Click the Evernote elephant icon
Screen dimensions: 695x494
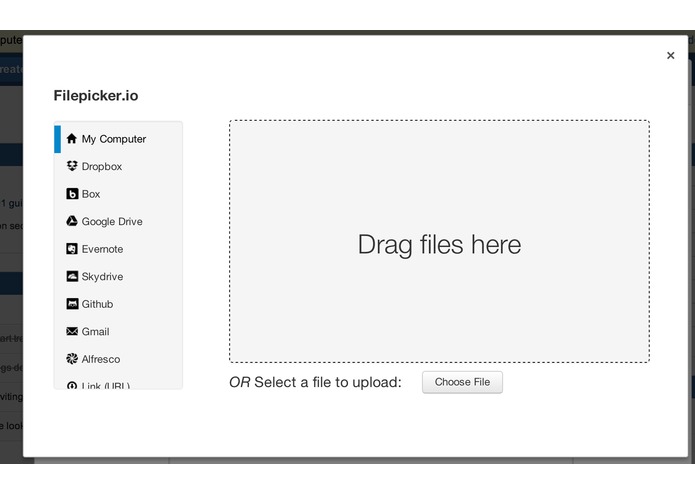[x=72, y=249]
